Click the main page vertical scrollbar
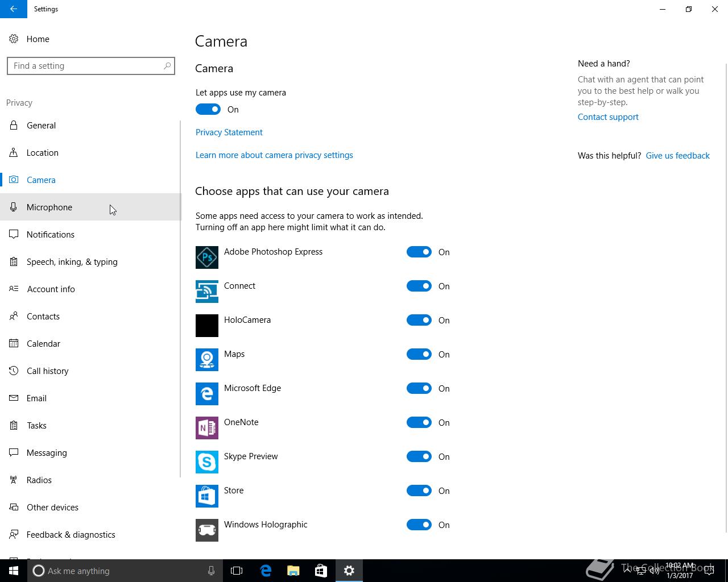The width and height of the screenshot is (728, 582). coord(726,298)
